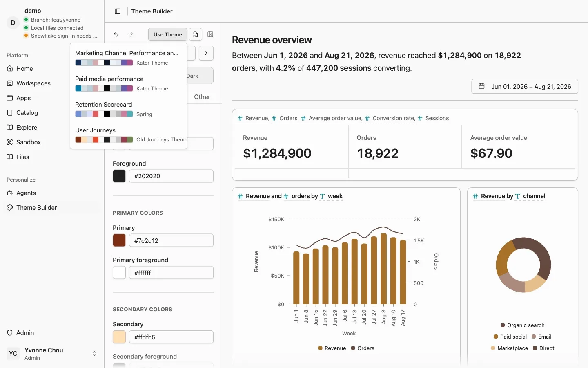Viewport: 588px width, 368px height.
Task: Open the Apps sidebar icon
Action: [x=10, y=98]
